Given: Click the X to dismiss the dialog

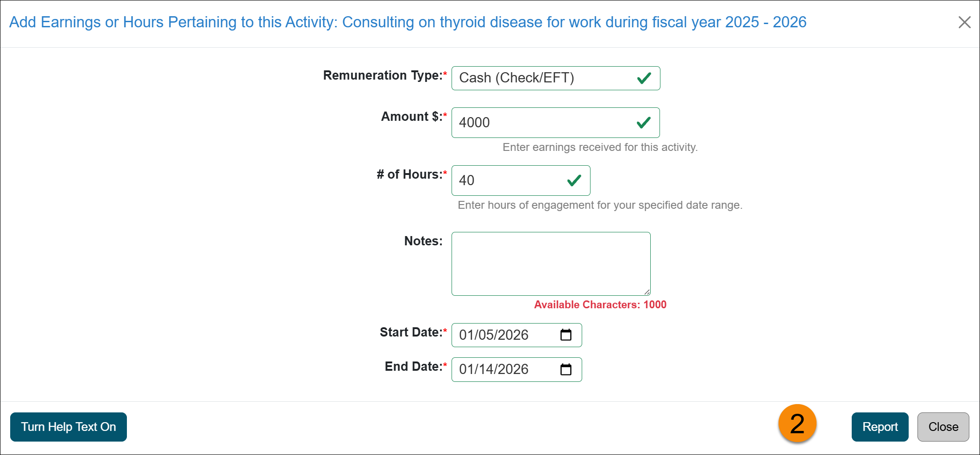Looking at the screenshot, I should (964, 22).
